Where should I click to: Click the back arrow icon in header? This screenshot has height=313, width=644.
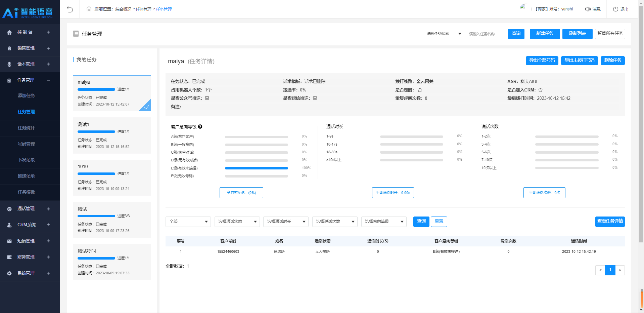70,9
